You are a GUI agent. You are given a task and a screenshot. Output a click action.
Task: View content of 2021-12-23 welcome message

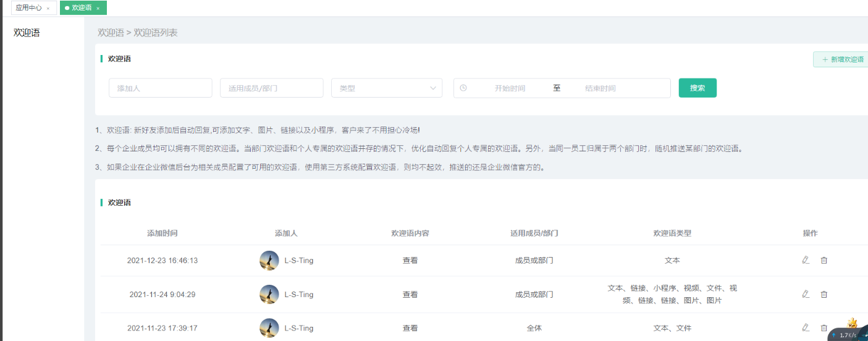[410, 260]
